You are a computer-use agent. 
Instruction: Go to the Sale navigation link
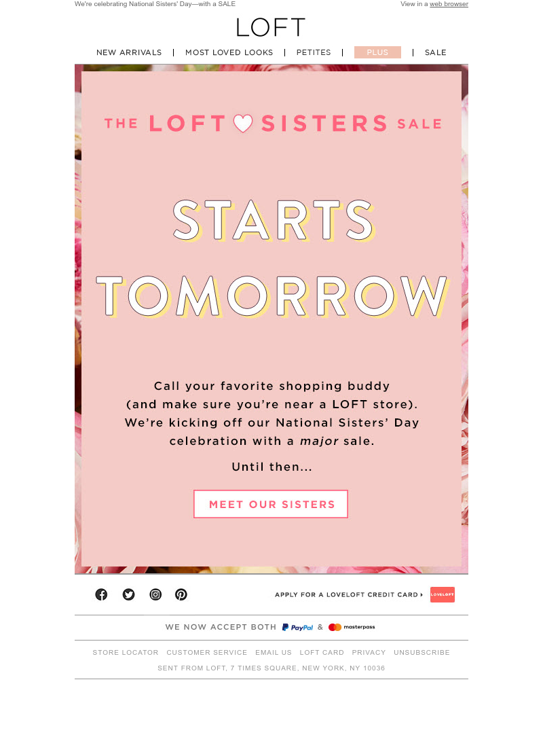coord(436,52)
